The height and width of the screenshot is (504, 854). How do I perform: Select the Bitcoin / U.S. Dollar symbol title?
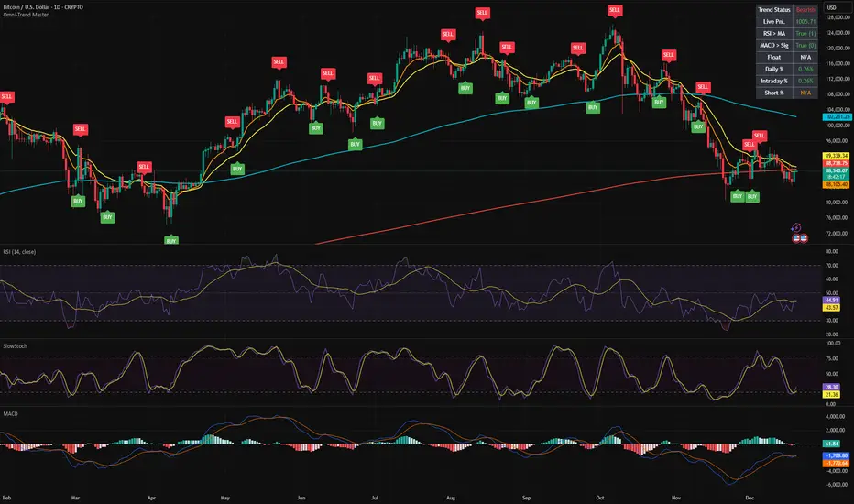[43, 7]
